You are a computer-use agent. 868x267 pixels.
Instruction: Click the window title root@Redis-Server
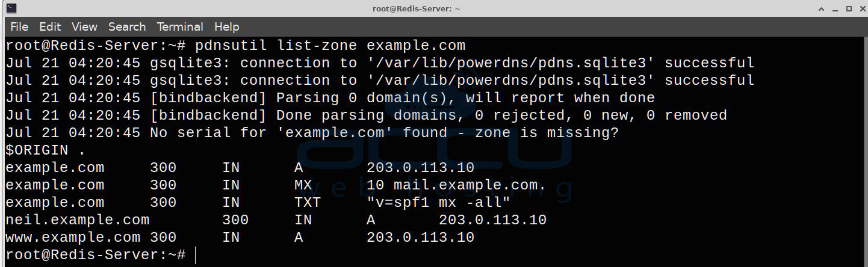point(417,9)
